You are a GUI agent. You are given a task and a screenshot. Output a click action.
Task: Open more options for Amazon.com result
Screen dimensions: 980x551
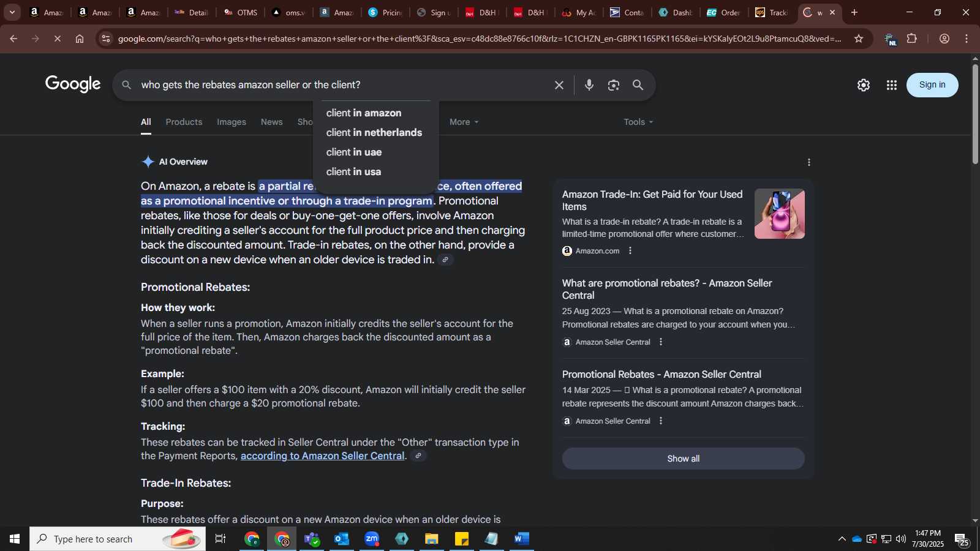pyautogui.click(x=630, y=250)
